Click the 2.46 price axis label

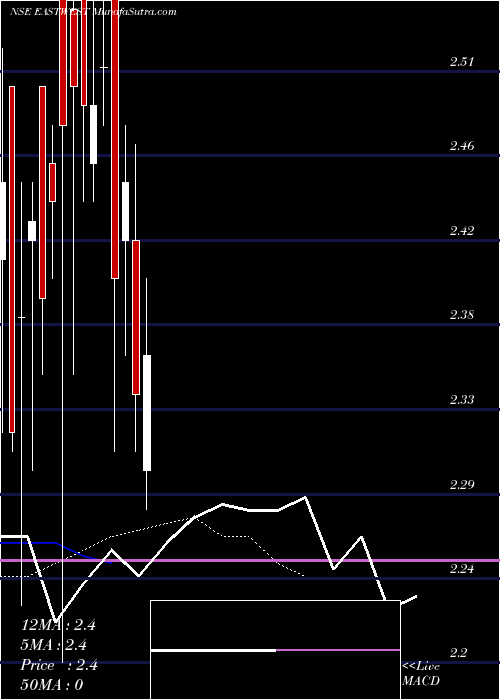click(461, 146)
